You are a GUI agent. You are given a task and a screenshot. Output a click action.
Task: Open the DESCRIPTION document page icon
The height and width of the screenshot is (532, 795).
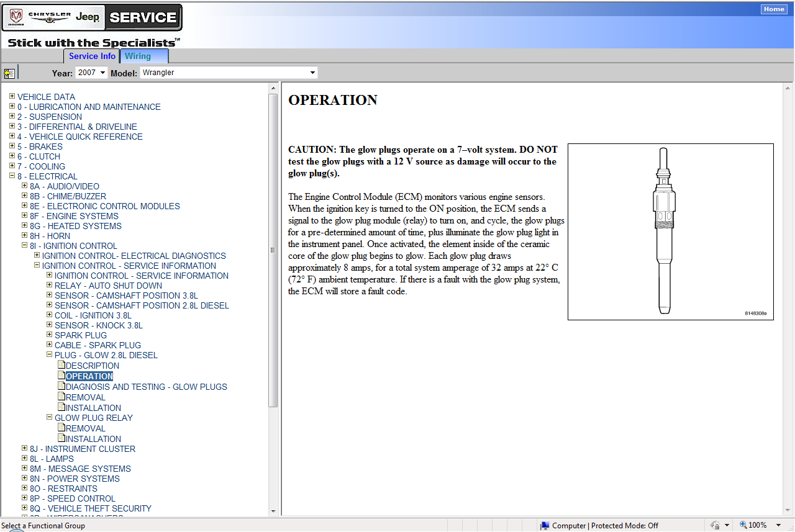coord(61,365)
